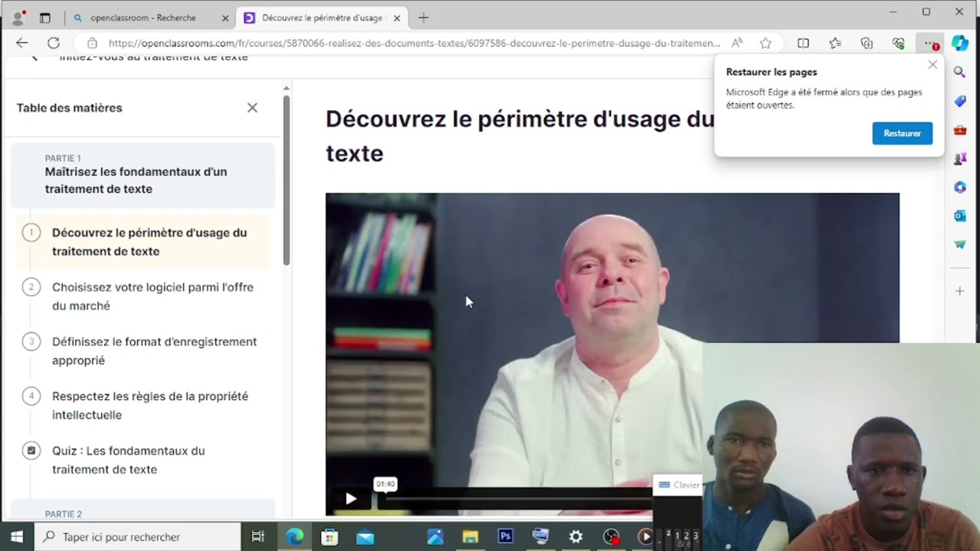The image size is (980, 551).
Task: Open the sidebar Drop send icon
Action: coord(960,245)
